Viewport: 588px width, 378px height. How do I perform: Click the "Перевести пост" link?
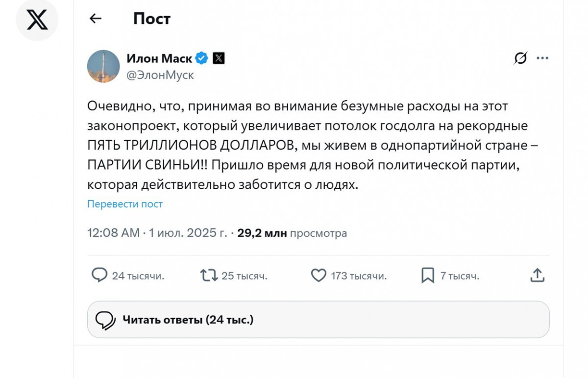pos(125,204)
